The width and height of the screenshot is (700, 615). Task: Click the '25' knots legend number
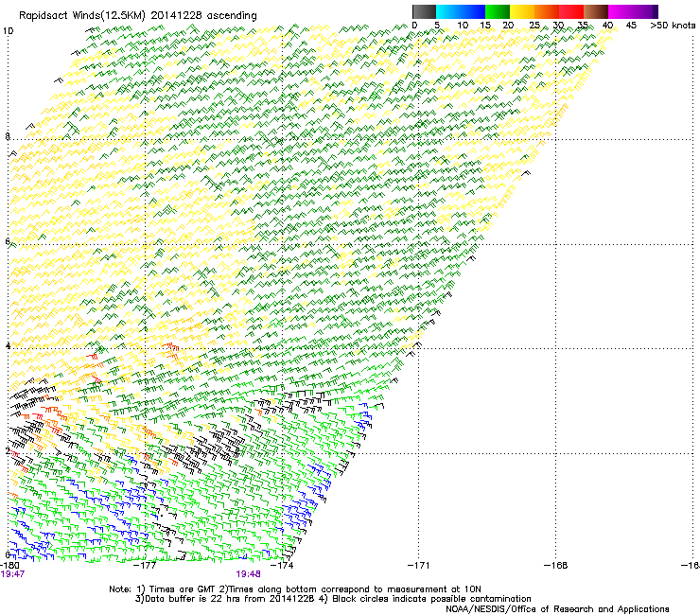(534, 26)
